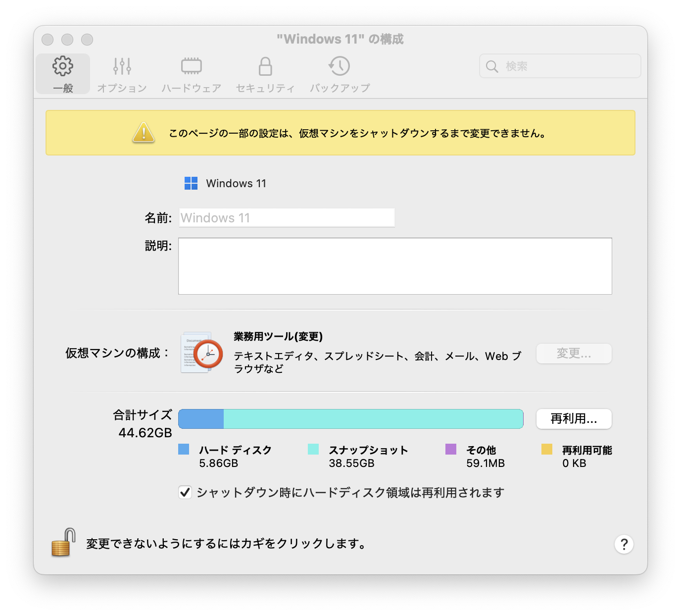Click the 再利用... reclaim button

click(574, 419)
